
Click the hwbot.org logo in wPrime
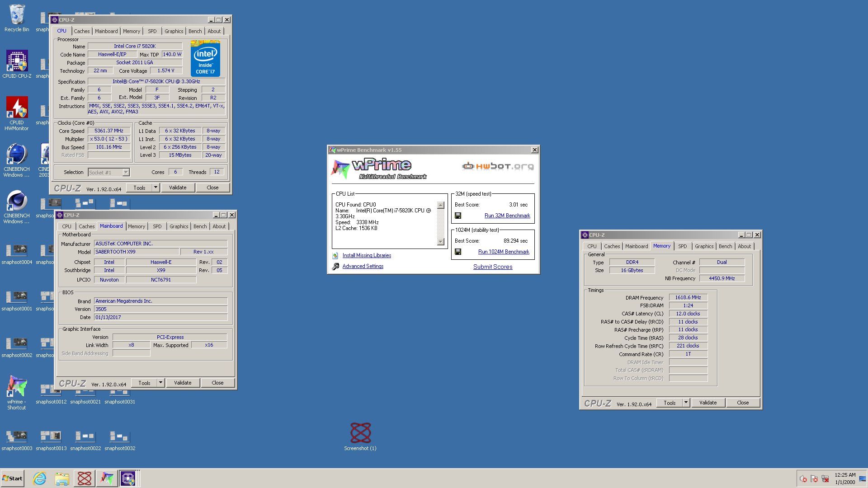pos(498,166)
